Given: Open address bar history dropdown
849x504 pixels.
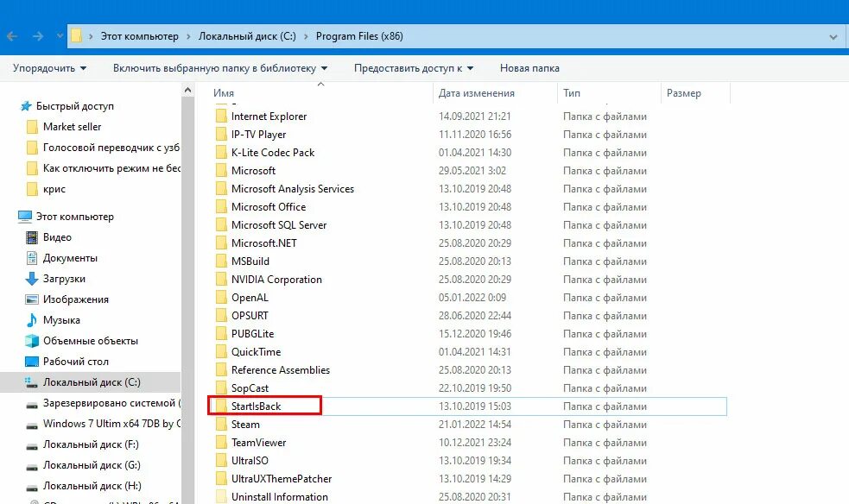Looking at the screenshot, I should pyautogui.click(x=833, y=37).
